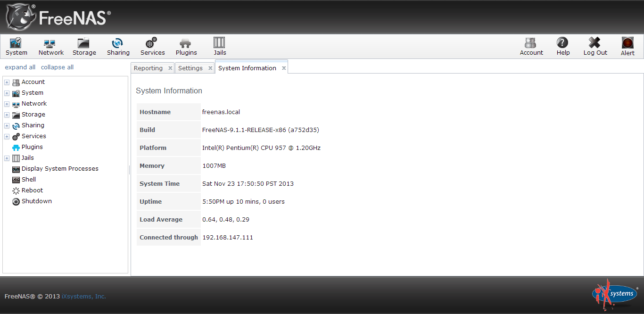Click the Plugins icon in tree
The width and height of the screenshot is (644, 314).
16,147
